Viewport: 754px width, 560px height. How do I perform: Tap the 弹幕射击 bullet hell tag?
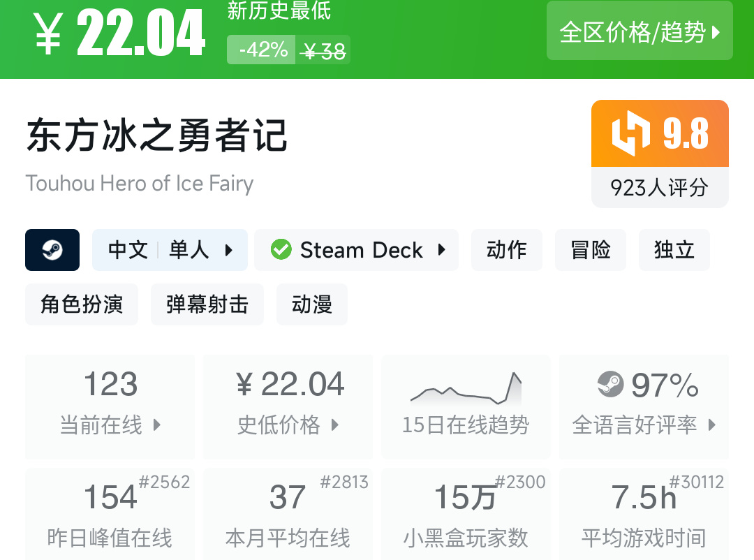[207, 304]
